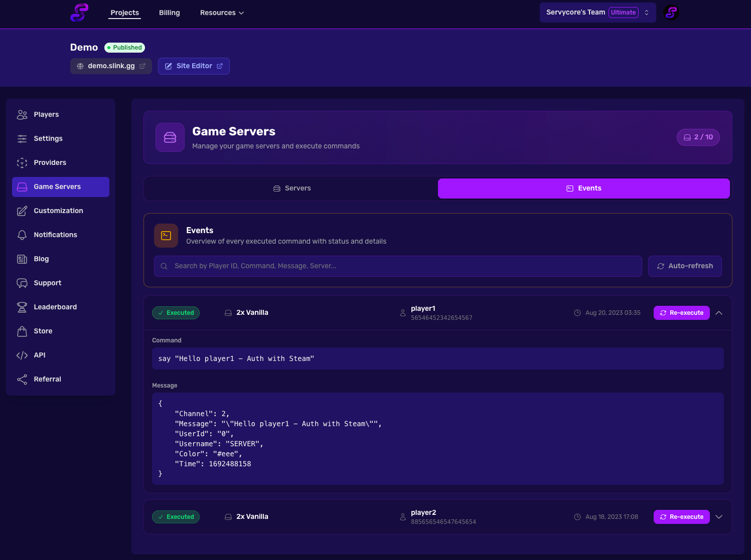Open the Site Editor
The height and width of the screenshot is (560, 751).
click(194, 66)
